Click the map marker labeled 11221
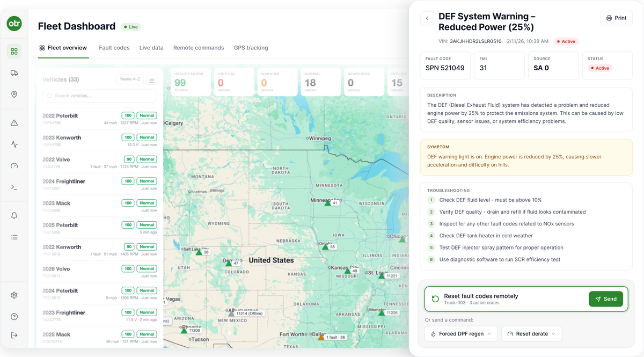This screenshot has width=644, height=357. pyautogui.click(x=382, y=276)
